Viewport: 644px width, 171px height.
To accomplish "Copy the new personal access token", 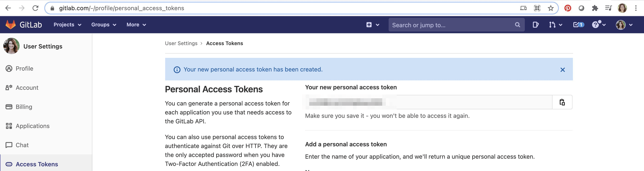I will tap(562, 102).
